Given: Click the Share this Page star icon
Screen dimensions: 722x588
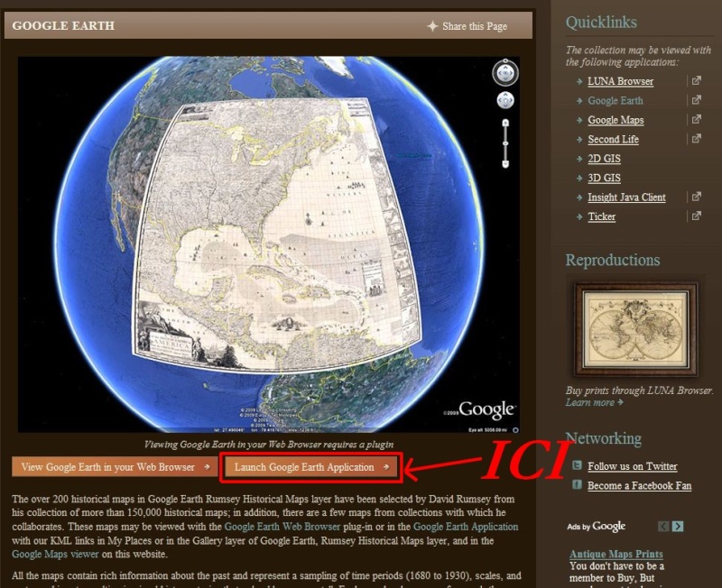Looking at the screenshot, I should (x=432, y=26).
